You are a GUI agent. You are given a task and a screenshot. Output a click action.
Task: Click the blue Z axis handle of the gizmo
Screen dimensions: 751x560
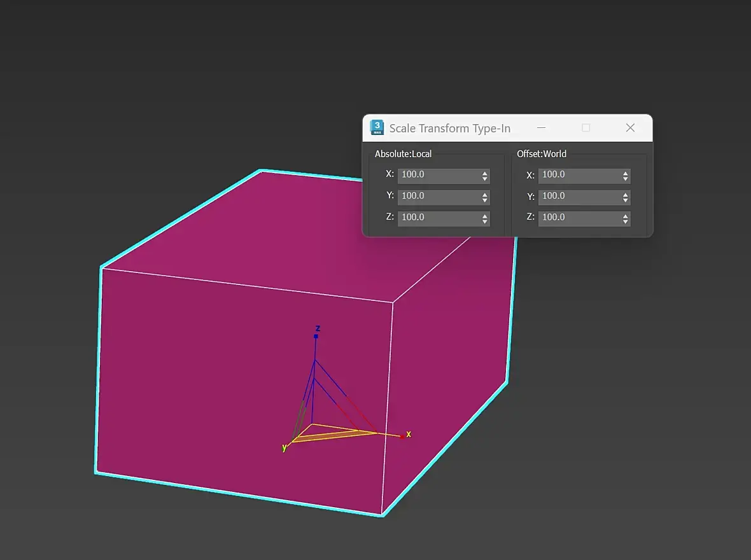coord(316,336)
